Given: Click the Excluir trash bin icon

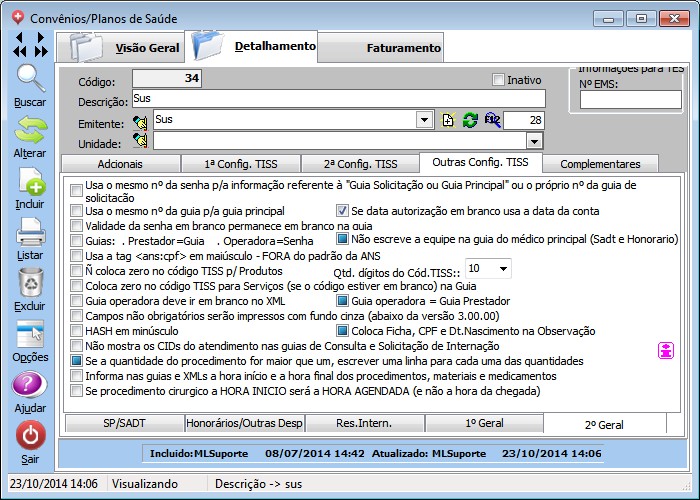Looking at the screenshot, I should pyautogui.click(x=29, y=285).
